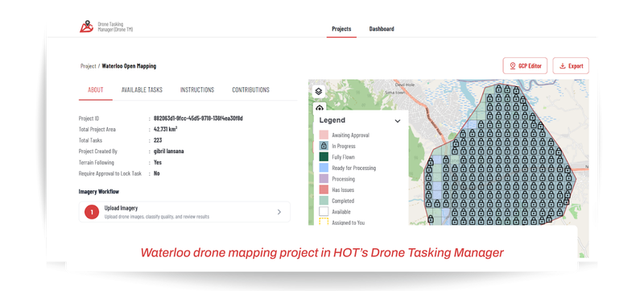
Task: Click the Ready for Processing legend label
Action: 353,168
